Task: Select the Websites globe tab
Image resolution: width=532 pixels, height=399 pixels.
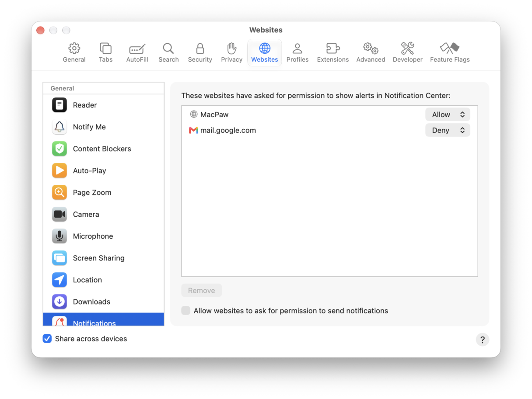Action: pyautogui.click(x=265, y=53)
